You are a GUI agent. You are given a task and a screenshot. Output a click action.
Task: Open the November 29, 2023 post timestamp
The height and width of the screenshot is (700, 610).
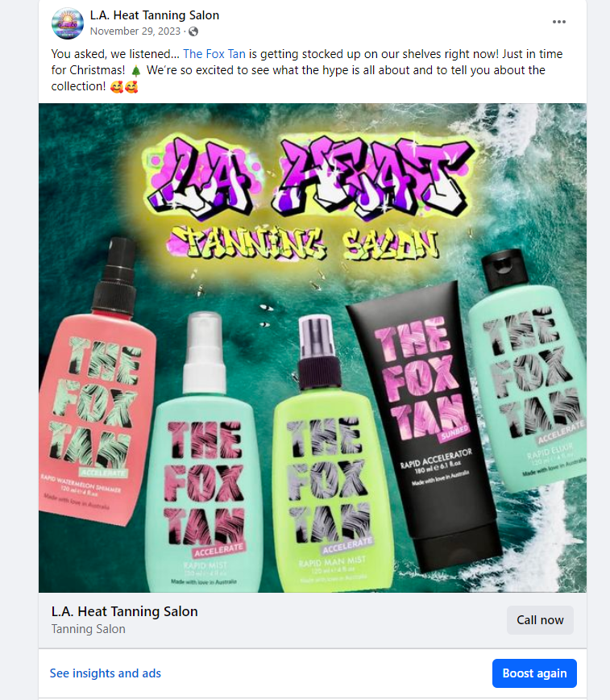(x=135, y=31)
